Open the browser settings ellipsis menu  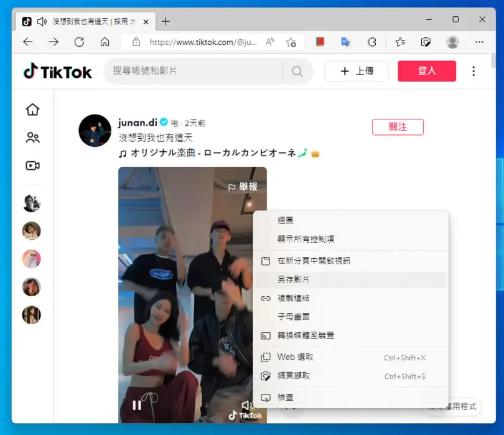click(479, 42)
